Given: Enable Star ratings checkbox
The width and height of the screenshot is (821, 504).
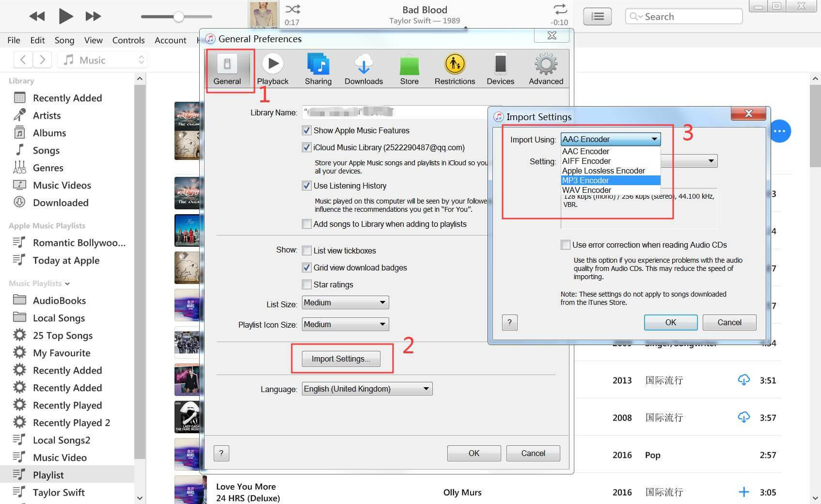Looking at the screenshot, I should pyautogui.click(x=306, y=284).
